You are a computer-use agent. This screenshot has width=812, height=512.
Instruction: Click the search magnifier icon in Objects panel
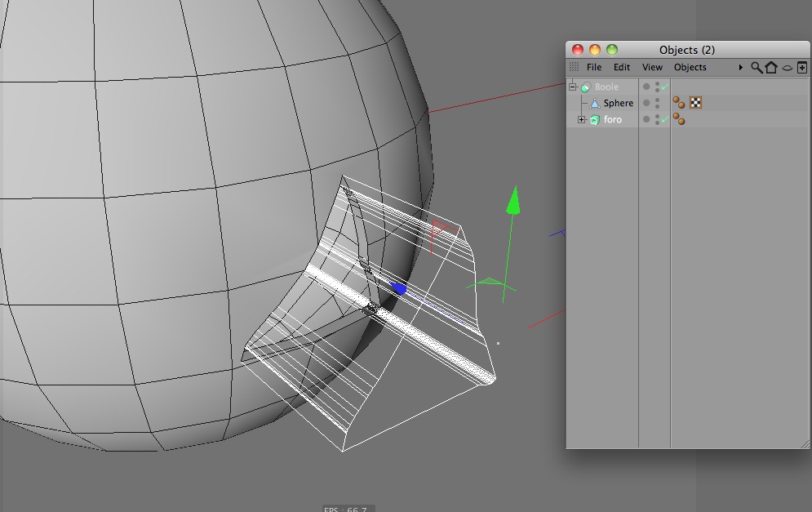[x=757, y=67]
